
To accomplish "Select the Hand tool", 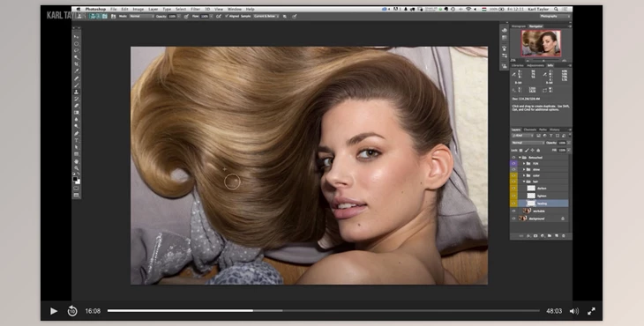I will (x=77, y=161).
